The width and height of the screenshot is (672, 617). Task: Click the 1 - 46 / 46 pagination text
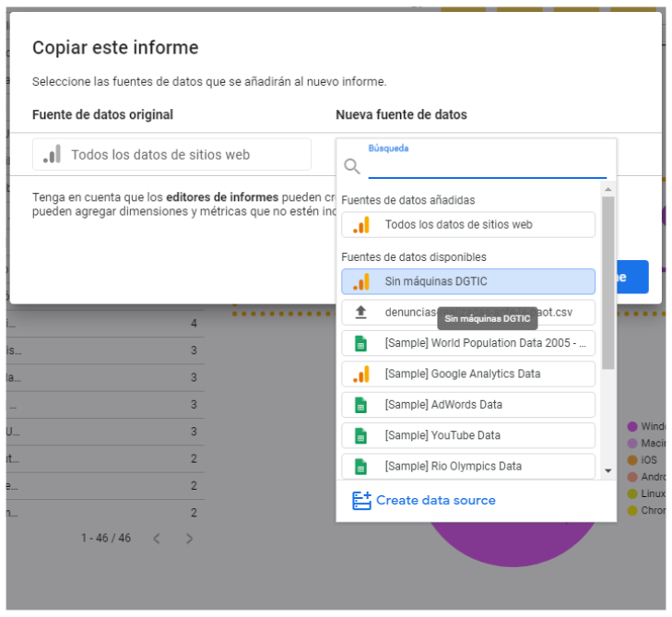coord(106,538)
